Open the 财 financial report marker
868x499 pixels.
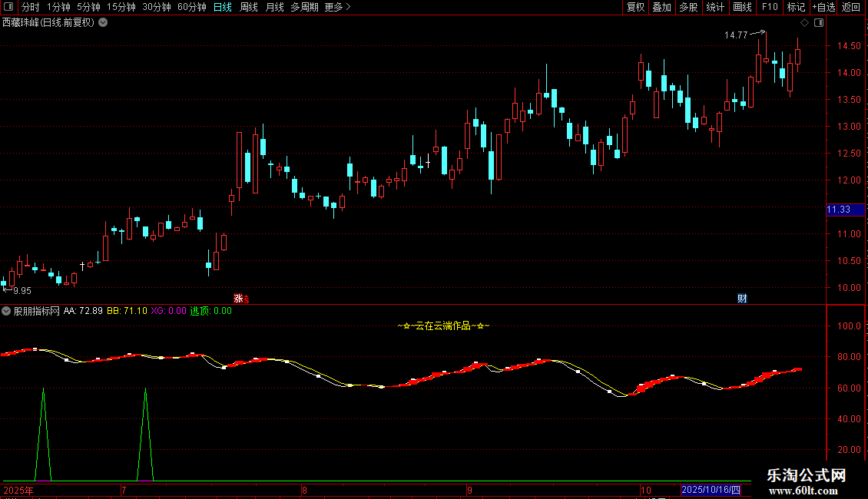click(742, 298)
